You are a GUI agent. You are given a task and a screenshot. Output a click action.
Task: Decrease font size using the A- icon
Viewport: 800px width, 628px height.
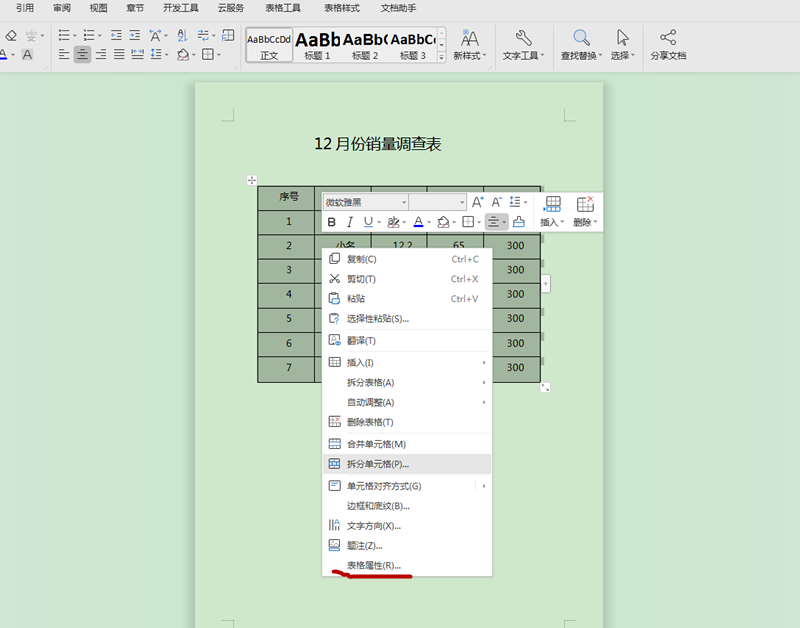(497, 202)
